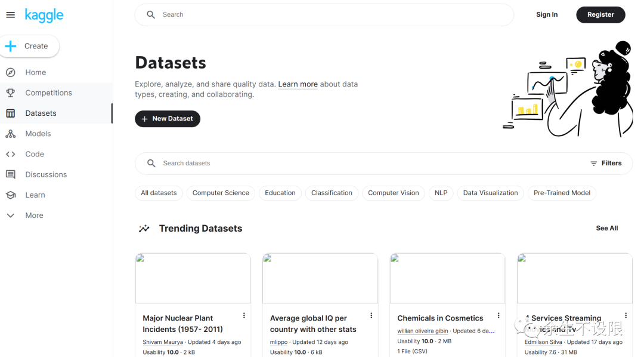Select Datasets in sidebar
The image size is (644, 357).
pyautogui.click(x=56, y=113)
